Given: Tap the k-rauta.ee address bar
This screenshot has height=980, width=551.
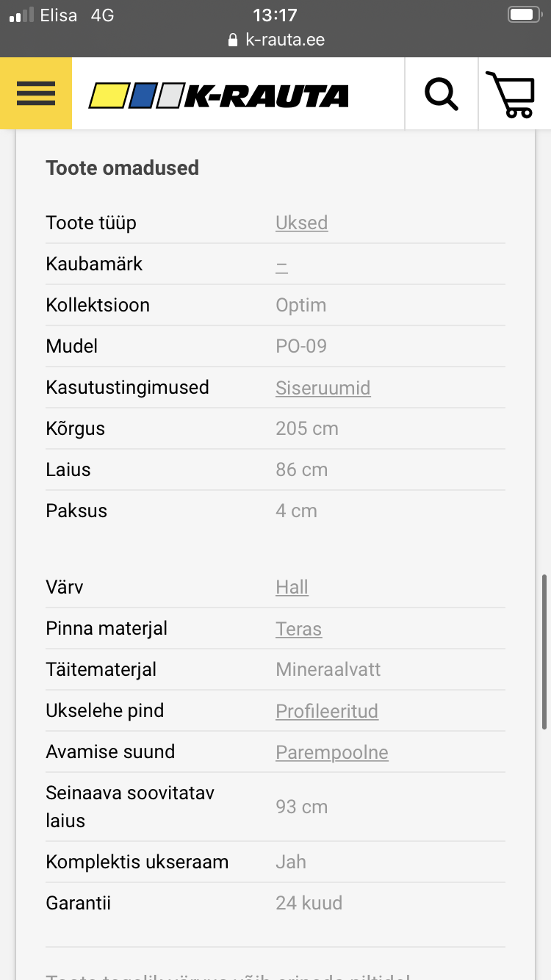Looking at the screenshot, I should [x=284, y=40].
